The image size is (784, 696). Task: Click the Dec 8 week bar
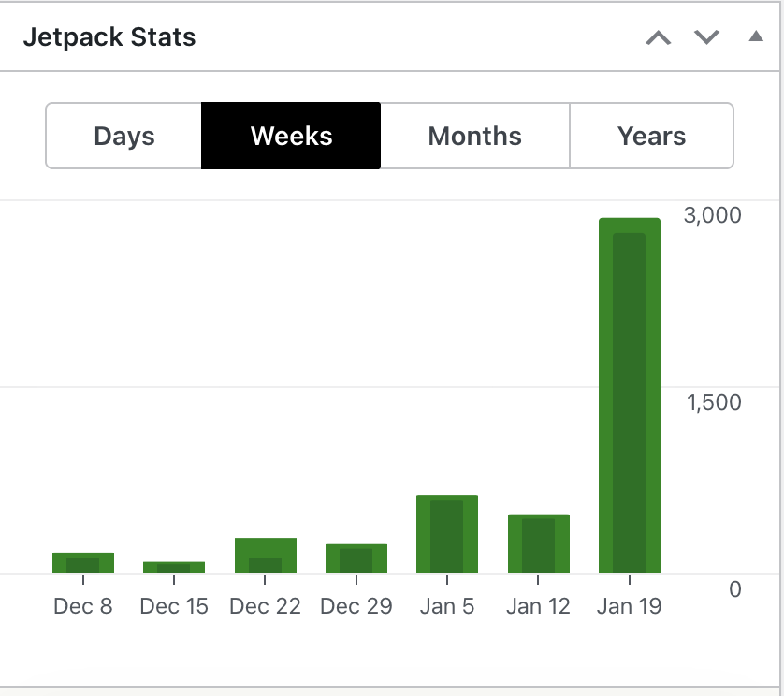pos(83,563)
